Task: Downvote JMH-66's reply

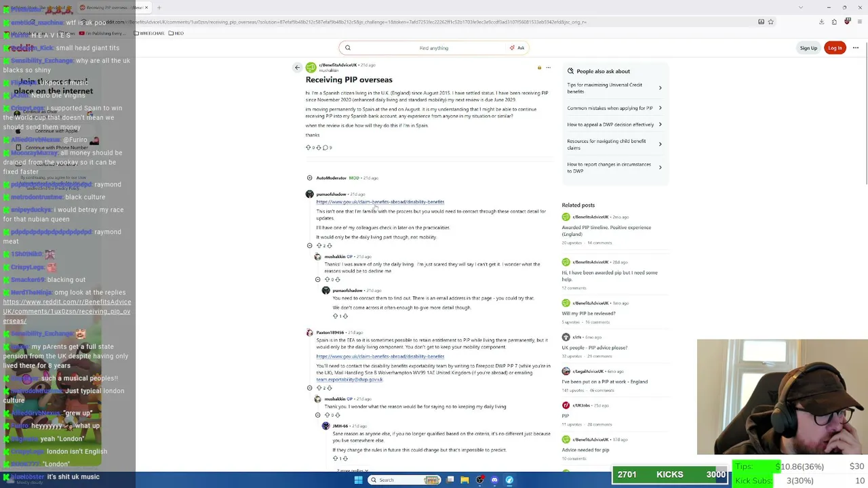Action: tap(345, 458)
